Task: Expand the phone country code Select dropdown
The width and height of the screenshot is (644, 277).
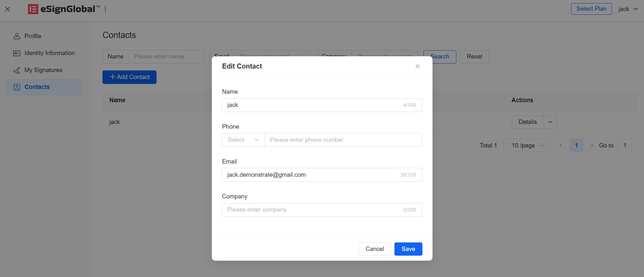Action: tap(243, 140)
